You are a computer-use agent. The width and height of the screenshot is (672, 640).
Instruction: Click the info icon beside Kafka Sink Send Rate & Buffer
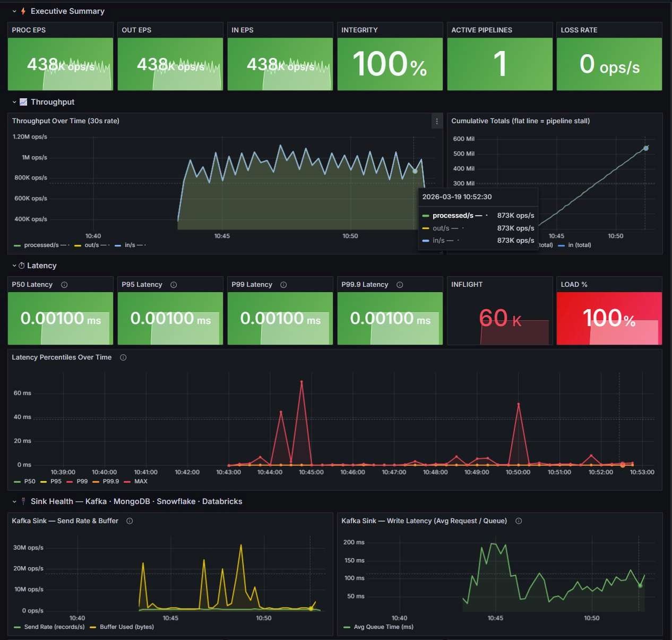coord(130,521)
